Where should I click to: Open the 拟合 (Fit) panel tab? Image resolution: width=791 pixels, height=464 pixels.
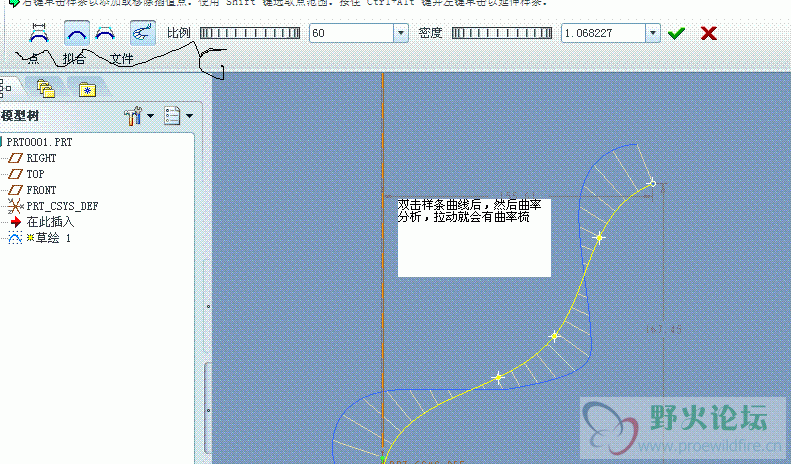tap(74, 59)
